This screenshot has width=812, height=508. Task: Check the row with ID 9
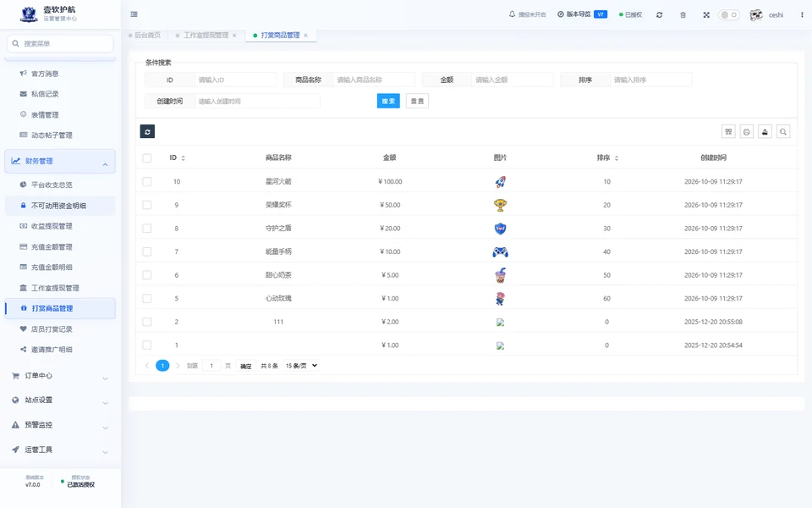coord(147,205)
